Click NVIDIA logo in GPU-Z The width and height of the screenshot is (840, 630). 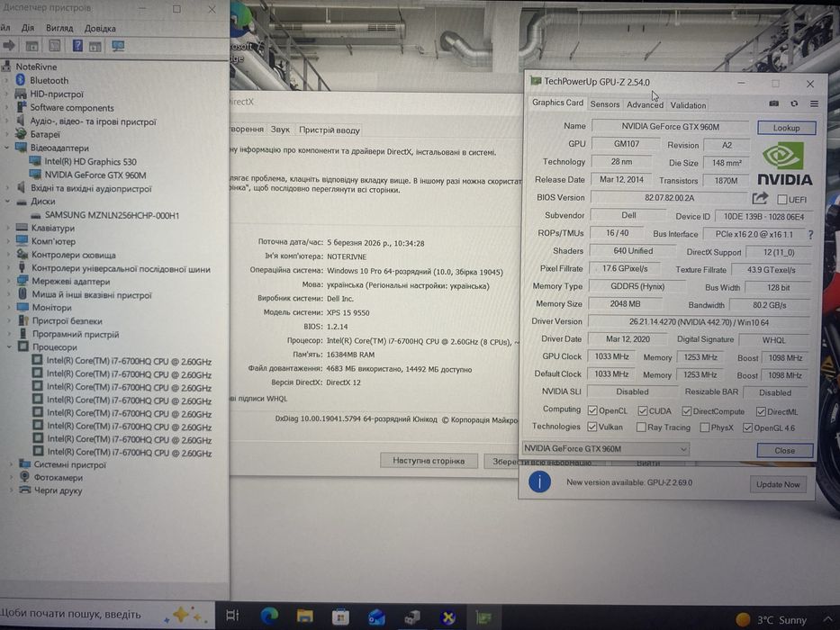coord(784,164)
